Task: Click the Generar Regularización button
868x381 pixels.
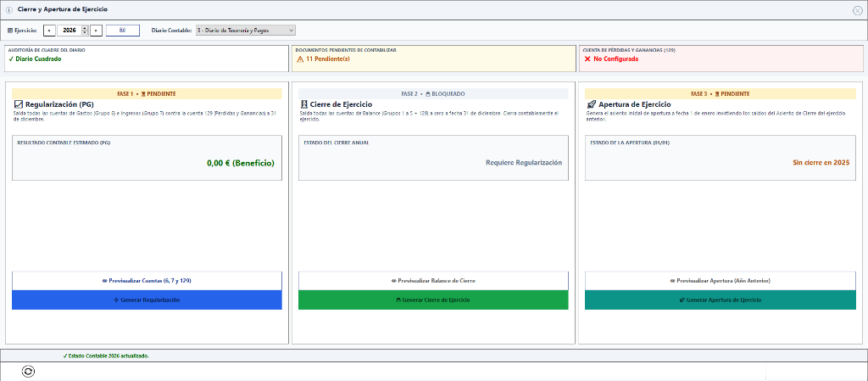Action: [x=147, y=300]
